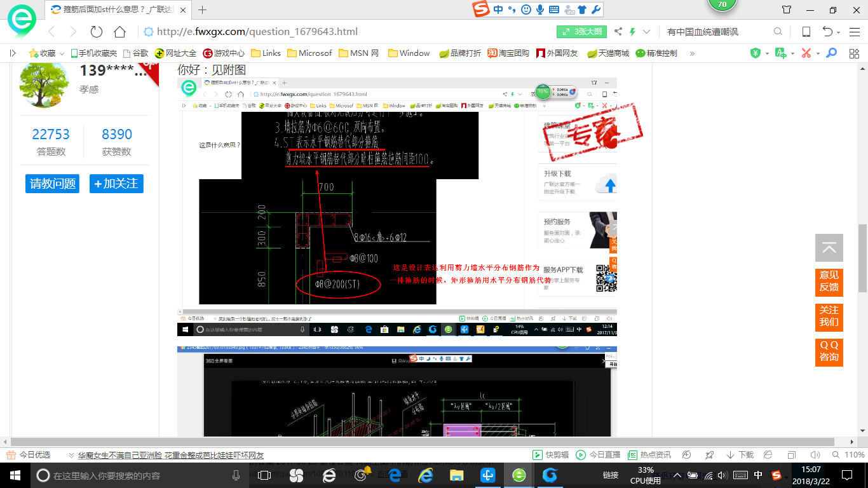Open the 外国网友 bookmark
This screenshot has height=488, width=868.
tap(557, 53)
